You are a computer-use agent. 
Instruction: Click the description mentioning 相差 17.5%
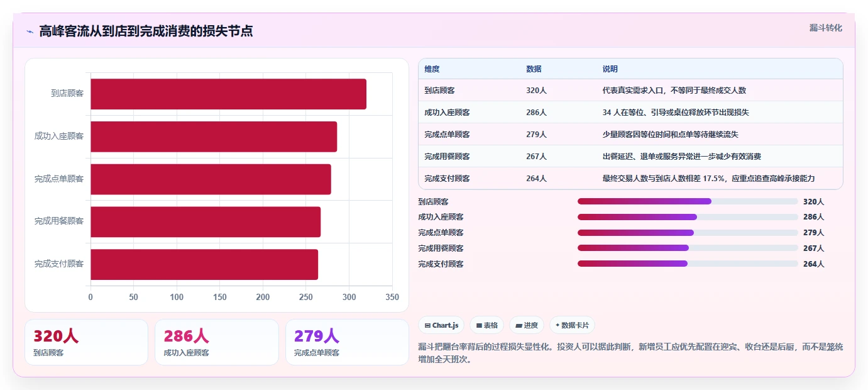pyautogui.click(x=708, y=179)
